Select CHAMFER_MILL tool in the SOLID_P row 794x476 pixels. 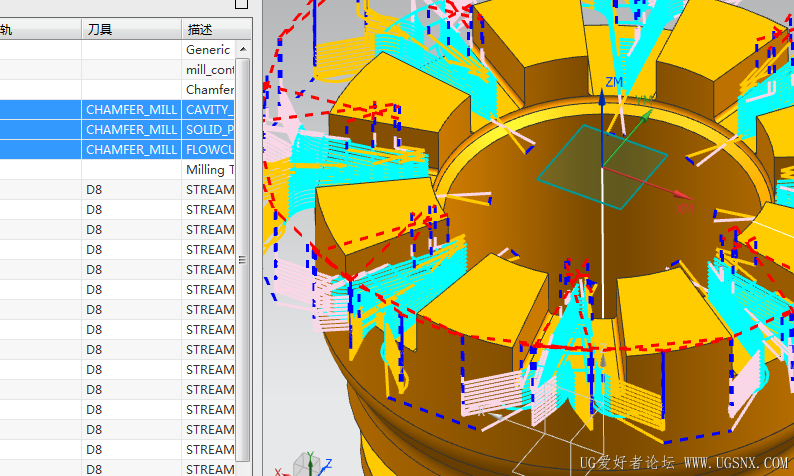pos(131,130)
